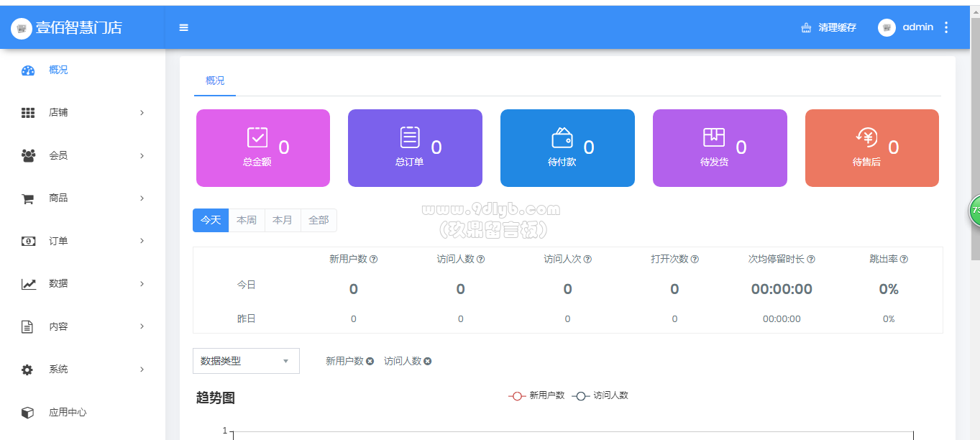980x440 pixels.
Task: Click the 总金额 checkmark card icon
Action: point(257,137)
